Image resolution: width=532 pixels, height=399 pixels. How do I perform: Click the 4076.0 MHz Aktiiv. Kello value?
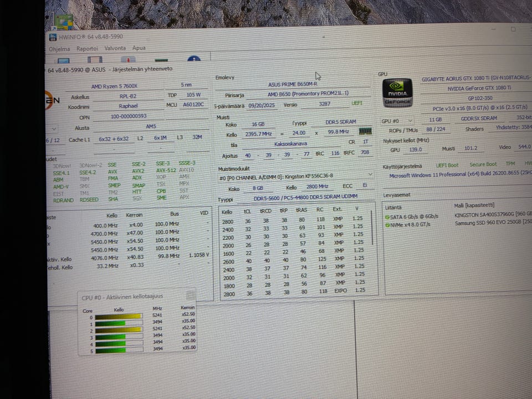point(105,258)
